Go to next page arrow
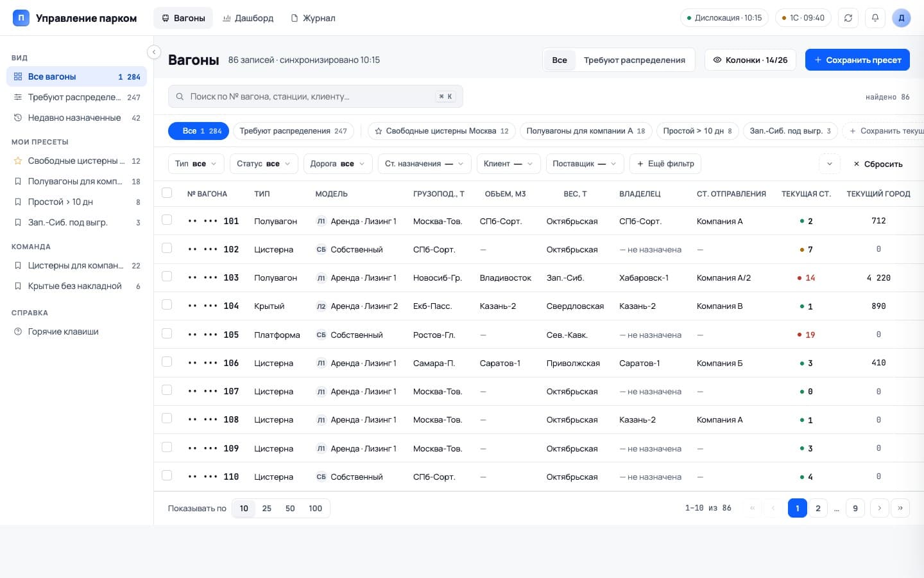The width and height of the screenshot is (924, 578). click(x=879, y=508)
